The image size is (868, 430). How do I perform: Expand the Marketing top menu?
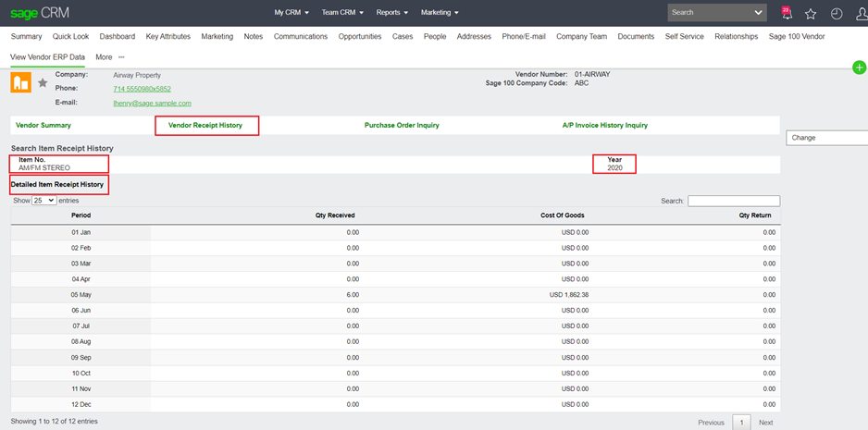[440, 12]
